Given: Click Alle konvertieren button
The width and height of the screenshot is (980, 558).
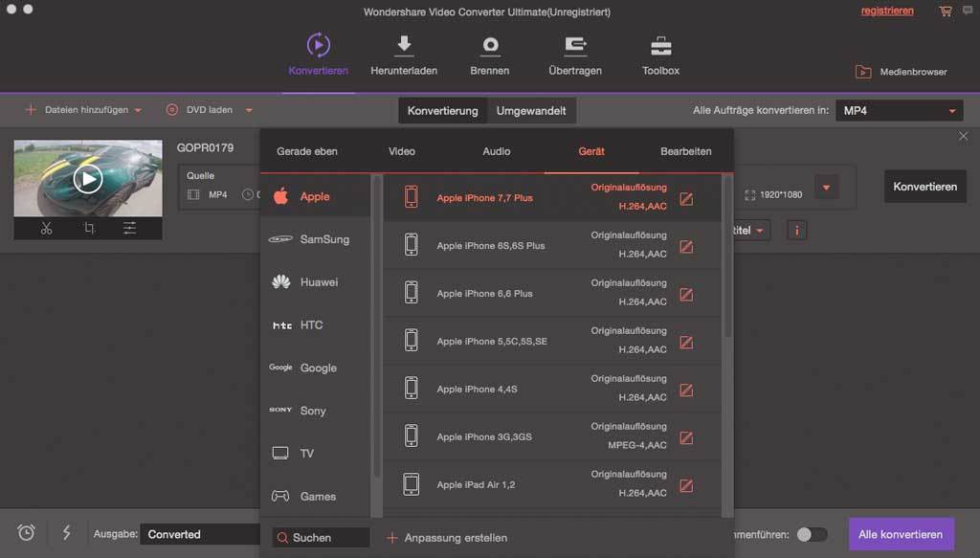Looking at the screenshot, I should [x=901, y=534].
